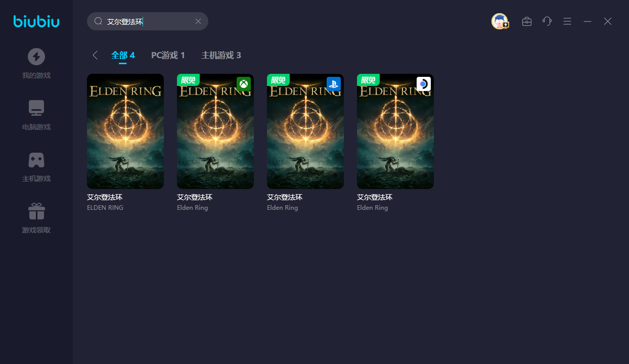Switch to the 主机游戏 3 tab
The image size is (629, 364).
[x=221, y=55]
